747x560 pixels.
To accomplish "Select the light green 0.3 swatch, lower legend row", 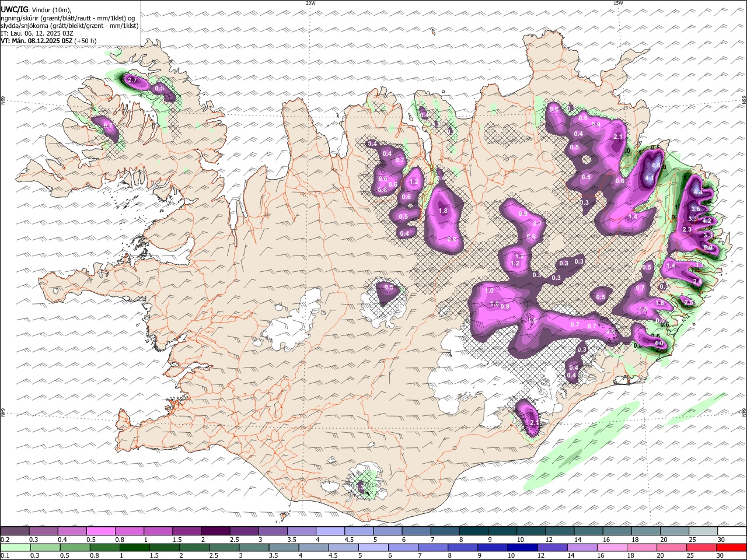I will tap(46, 547).
